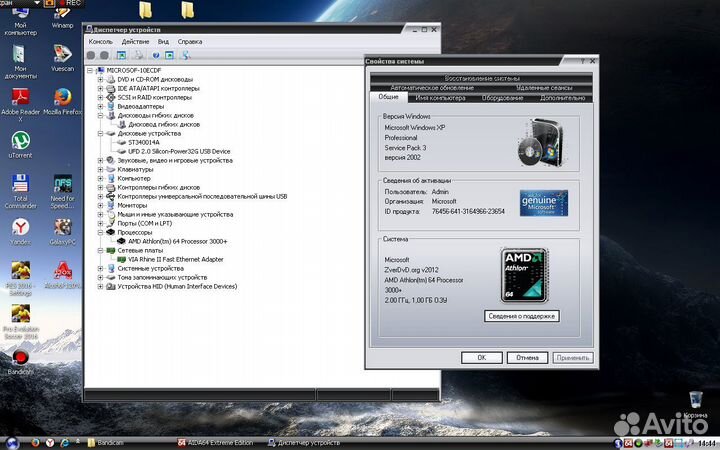Click the Сведения о поддержке button

[x=522, y=316]
